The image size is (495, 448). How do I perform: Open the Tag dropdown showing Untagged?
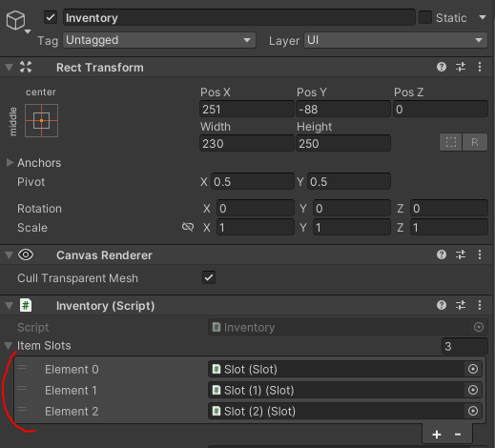tap(159, 40)
